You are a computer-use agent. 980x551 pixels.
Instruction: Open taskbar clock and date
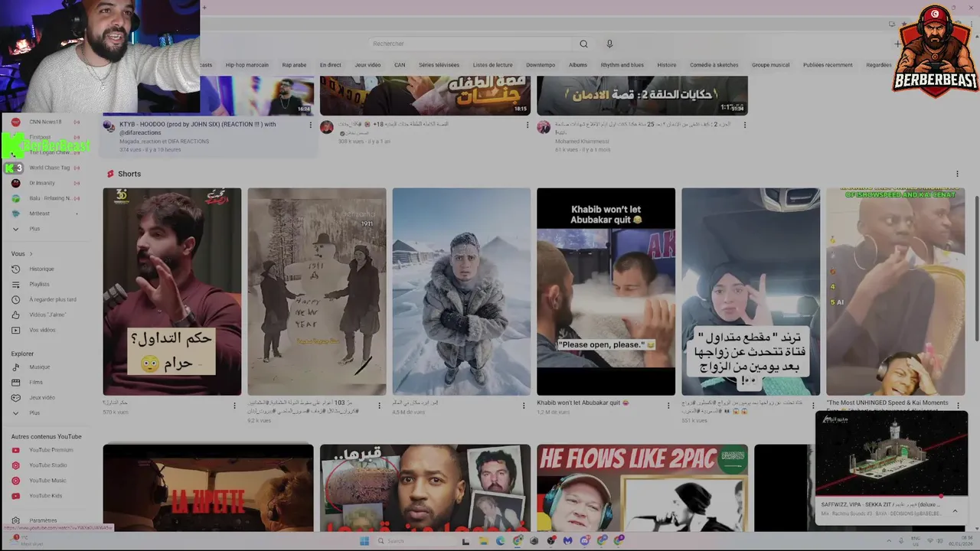(x=962, y=541)
